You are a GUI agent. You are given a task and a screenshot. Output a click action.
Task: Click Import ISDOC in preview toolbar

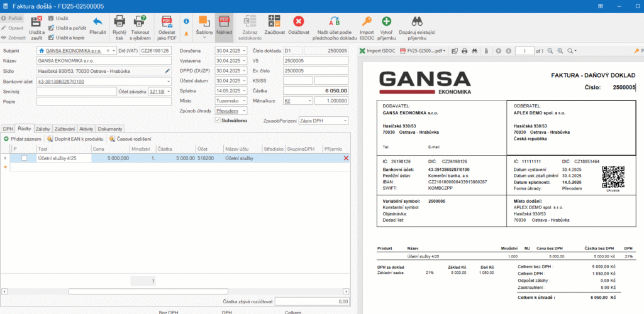(377, 51)
